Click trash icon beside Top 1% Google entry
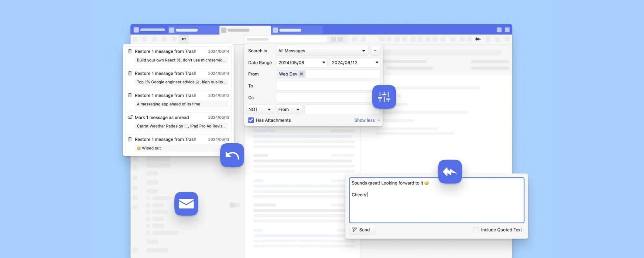Image resolution: width=644 pixels, height=258 pixels. click(130, 73)
